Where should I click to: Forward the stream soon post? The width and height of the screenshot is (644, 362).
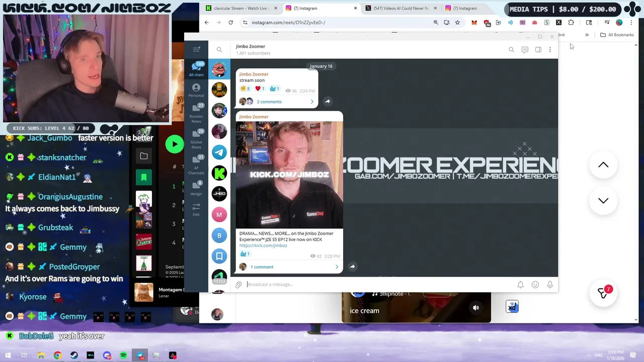pos(328,102)
